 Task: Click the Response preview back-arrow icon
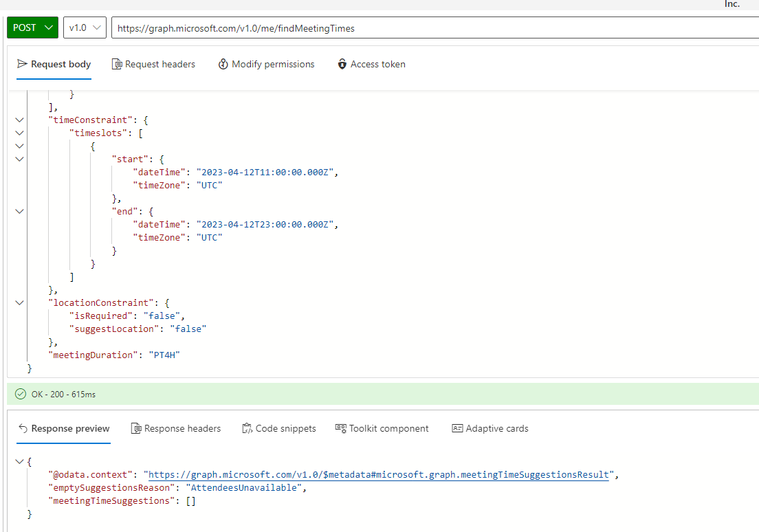click(x=23, y=428)
